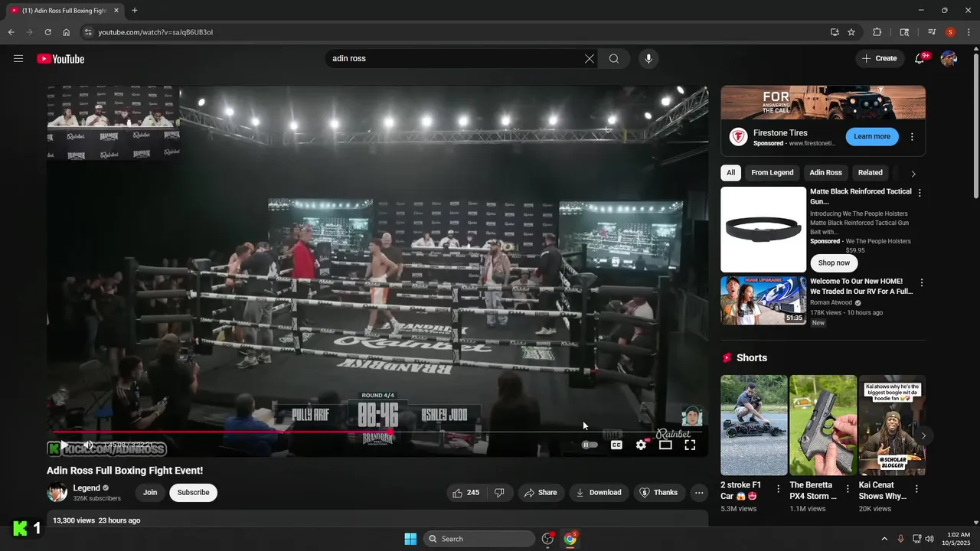Open 2 stroke F1 Car short
980x551 pixels.
[x=754, y=425]
